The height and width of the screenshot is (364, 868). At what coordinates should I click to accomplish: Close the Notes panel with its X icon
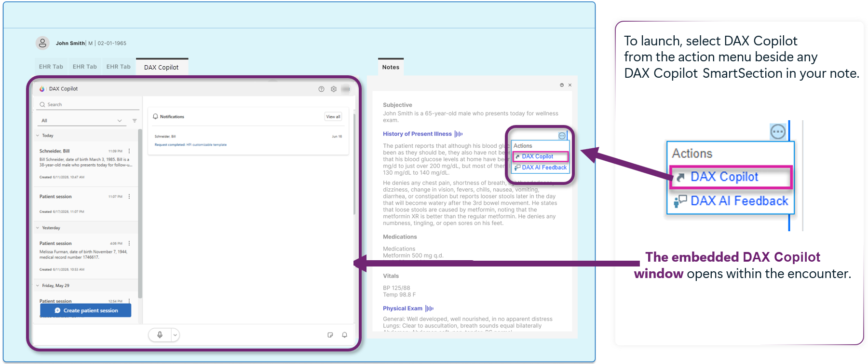point(570,85)
